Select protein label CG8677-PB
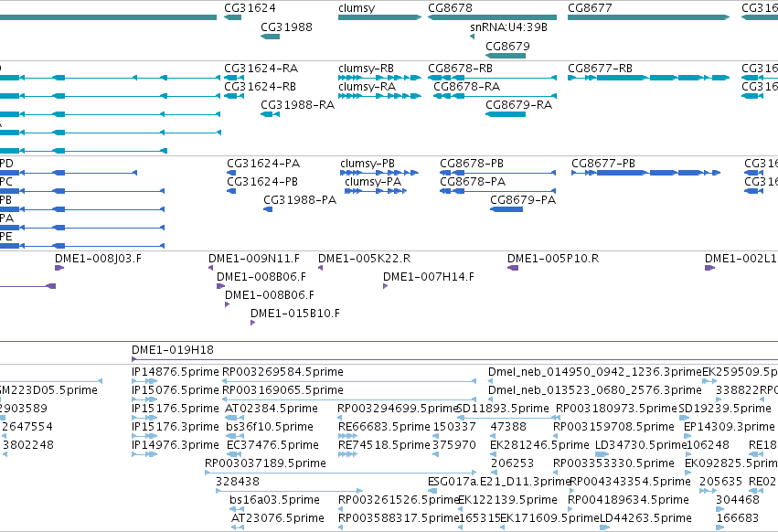 [x=603, y=164]
